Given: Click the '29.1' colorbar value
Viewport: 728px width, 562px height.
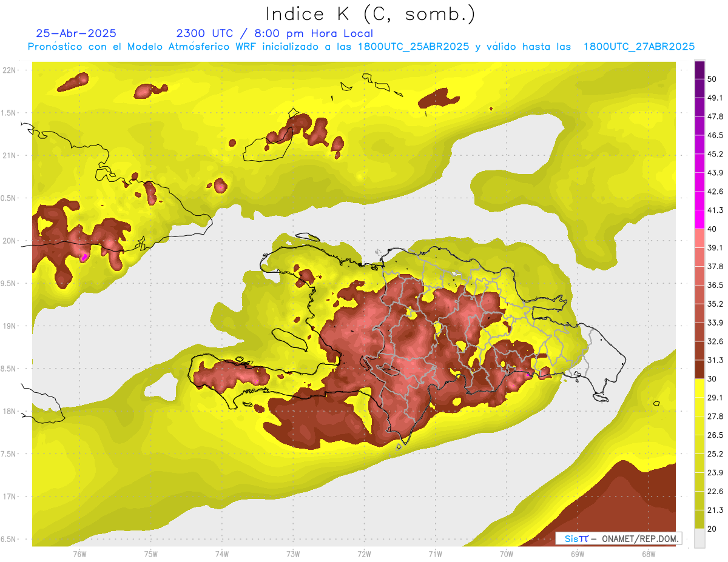Looking at the screenshot, I should (x=715, y=398).
